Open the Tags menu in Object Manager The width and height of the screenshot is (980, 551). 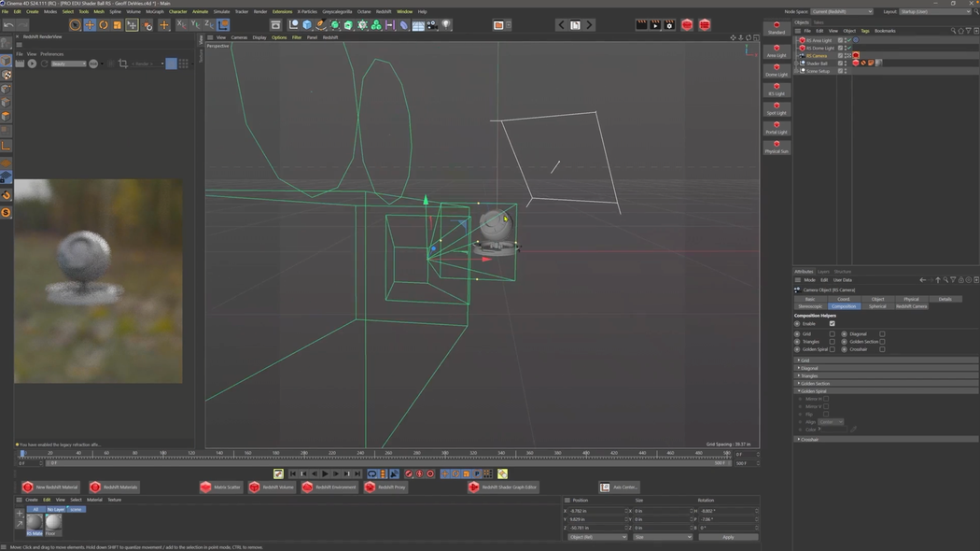click(x=863, y=31)
